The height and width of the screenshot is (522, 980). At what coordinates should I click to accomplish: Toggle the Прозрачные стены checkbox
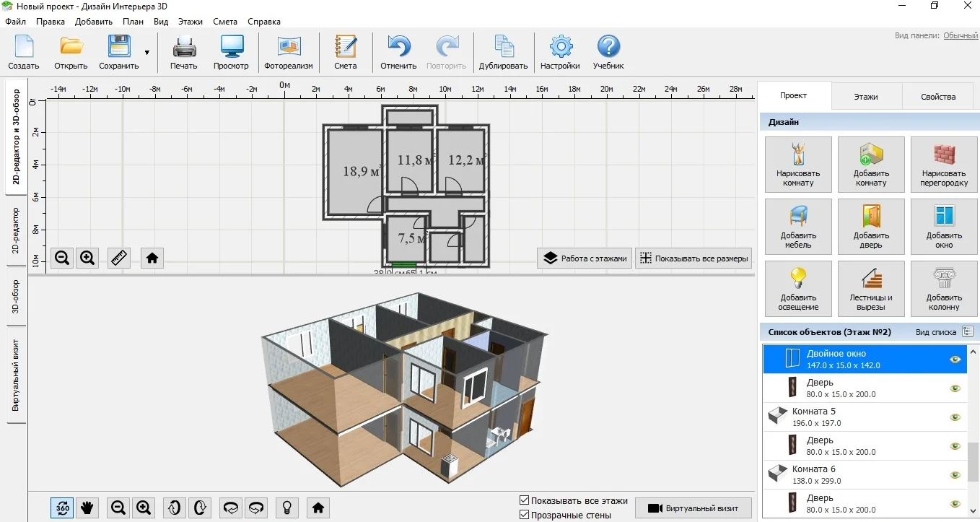[525, 515]
